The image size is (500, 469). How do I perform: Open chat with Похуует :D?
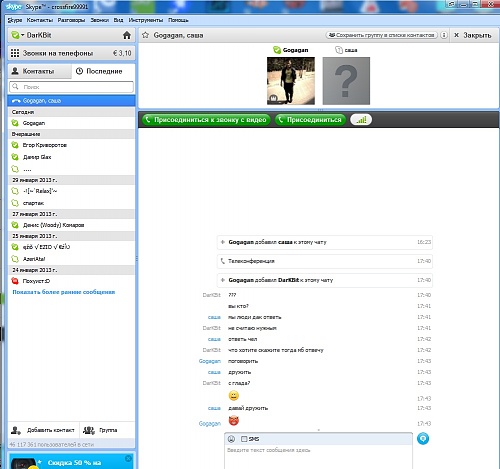(71, 281)
